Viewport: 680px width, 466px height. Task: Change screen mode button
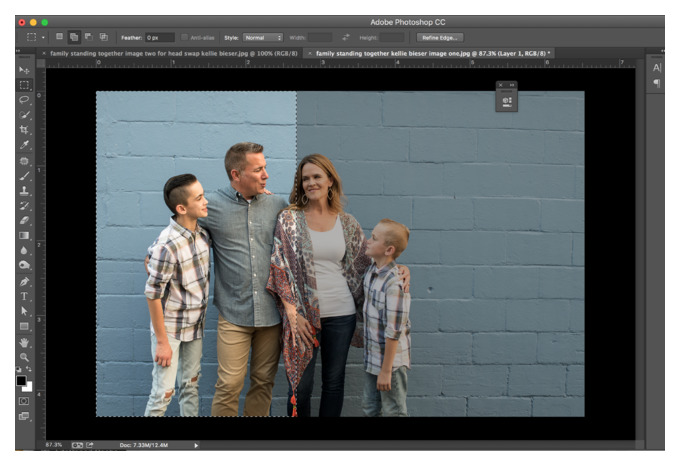click(x=24, y=416)
